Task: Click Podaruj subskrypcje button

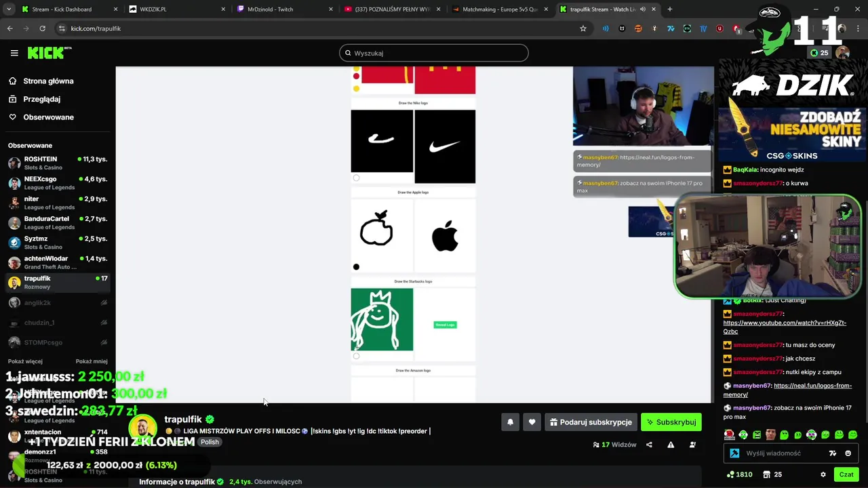Action: 591,422
